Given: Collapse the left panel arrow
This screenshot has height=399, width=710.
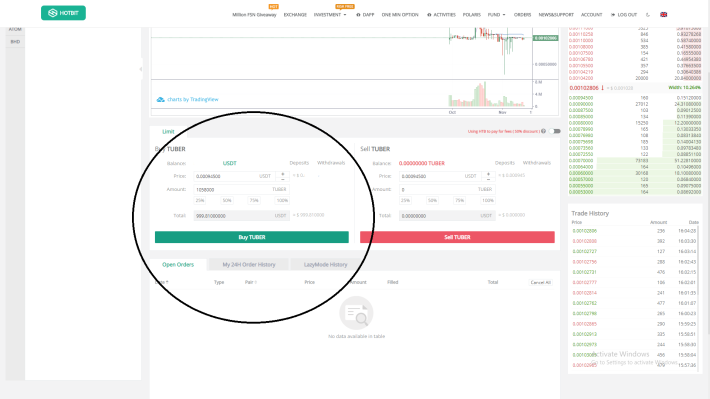Looking at the screenshot, I should click(141, 69).
